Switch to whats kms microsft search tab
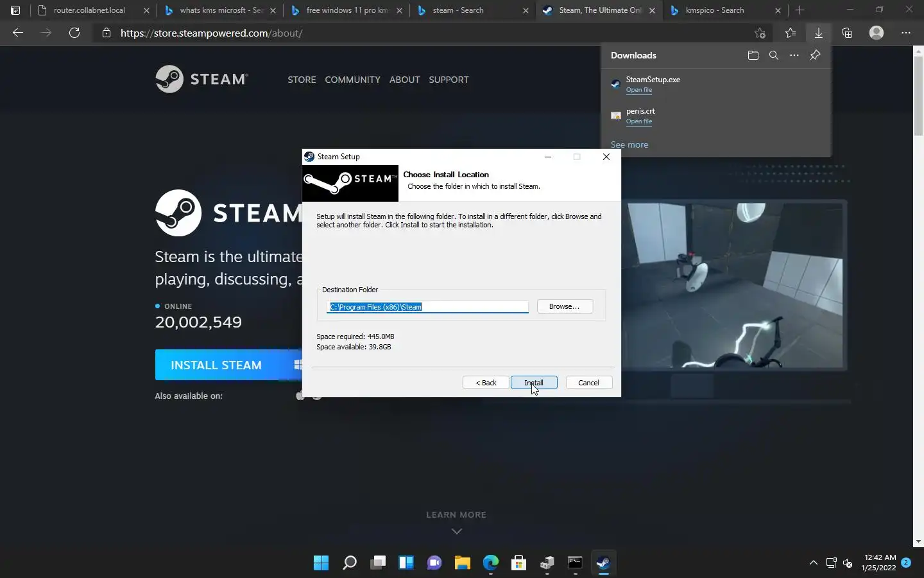Screen dimensions: 924x578 click(220, 10)
